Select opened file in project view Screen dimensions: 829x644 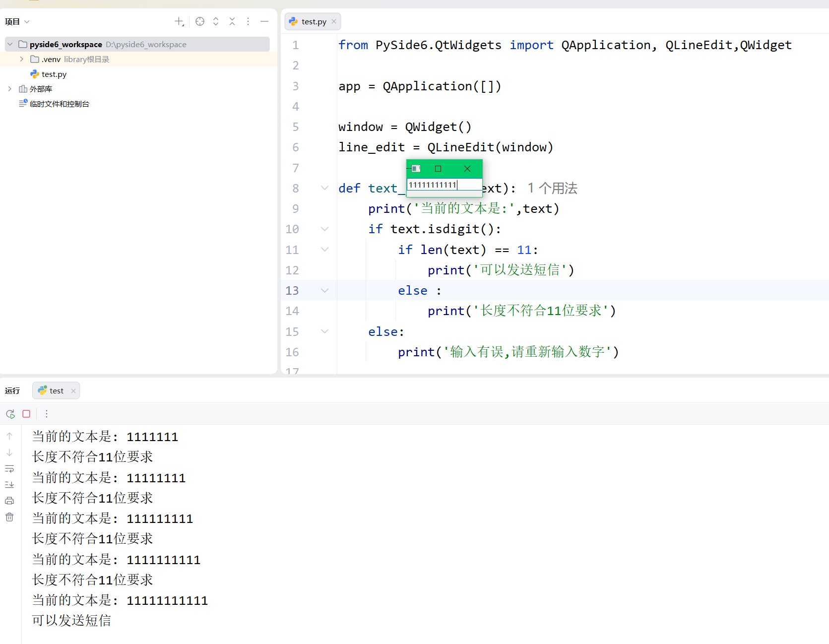pos(199,21)
